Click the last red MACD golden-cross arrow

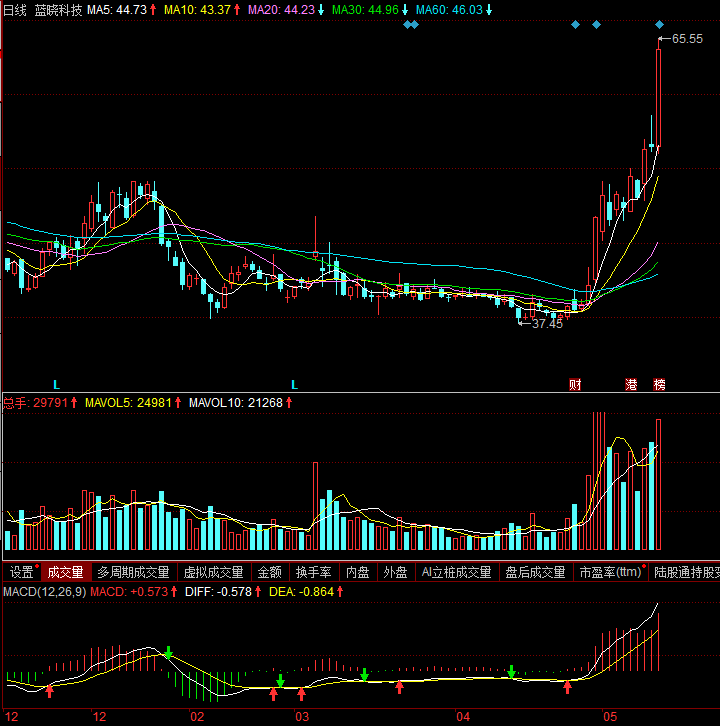[567, 688]
